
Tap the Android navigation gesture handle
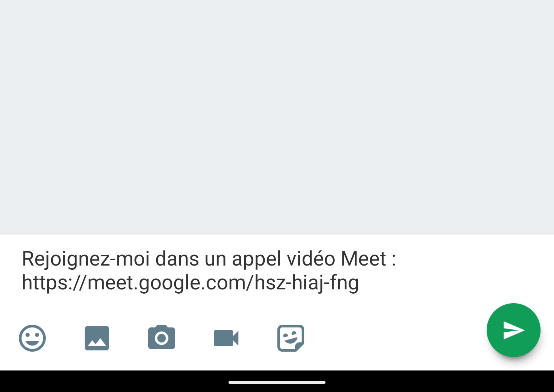click(x=277, y=382)
